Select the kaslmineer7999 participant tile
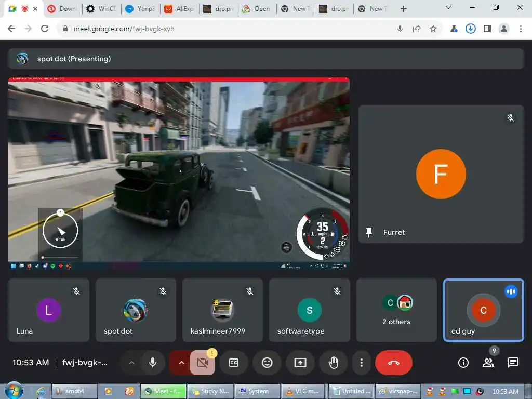 click(x=222, y=310)
